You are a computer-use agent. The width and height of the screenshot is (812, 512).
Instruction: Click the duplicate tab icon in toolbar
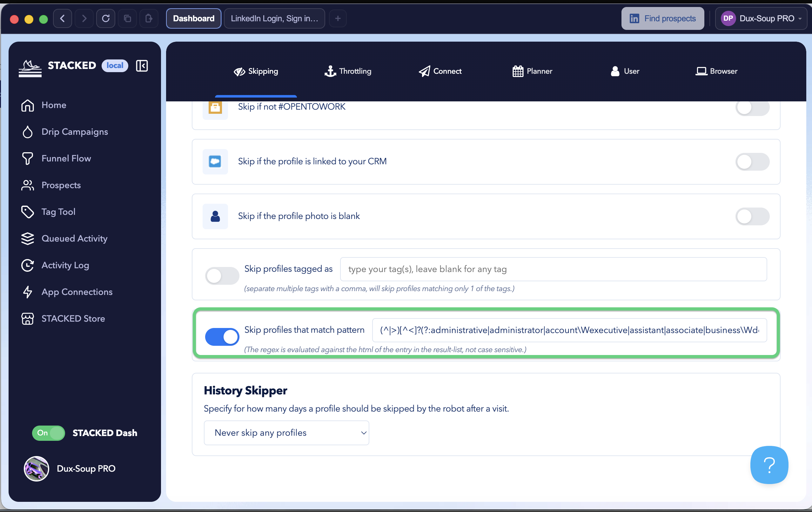click(x=127, y=18)
